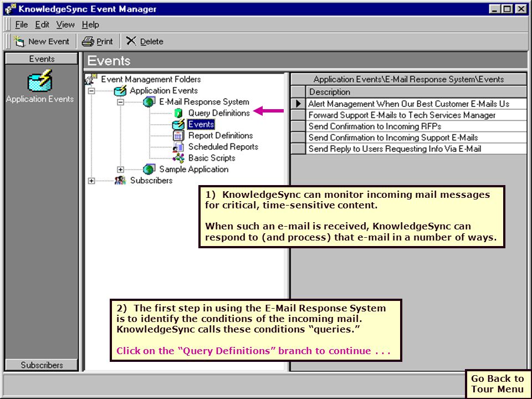Select the Query Definitions tree branch
This screenshot has width=532, height=399.
(219, 113)
